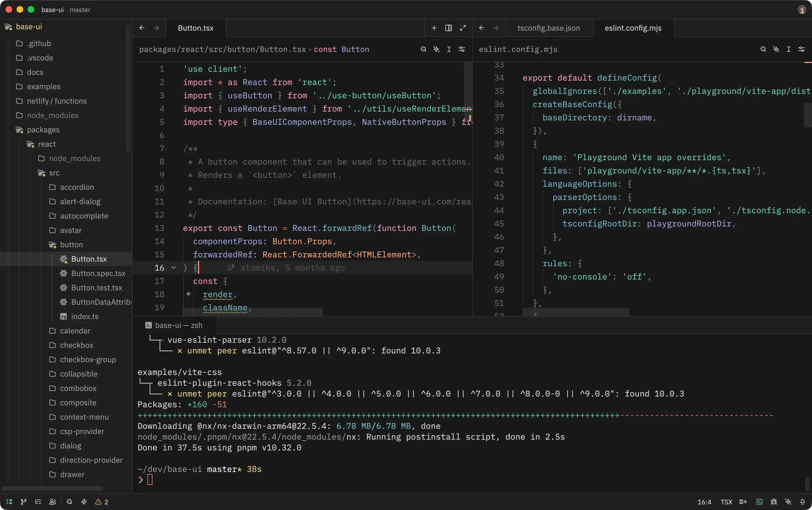812x510 pixels.
Task: Click the const Button breadcrumb
Action: (x=341, y=49)
